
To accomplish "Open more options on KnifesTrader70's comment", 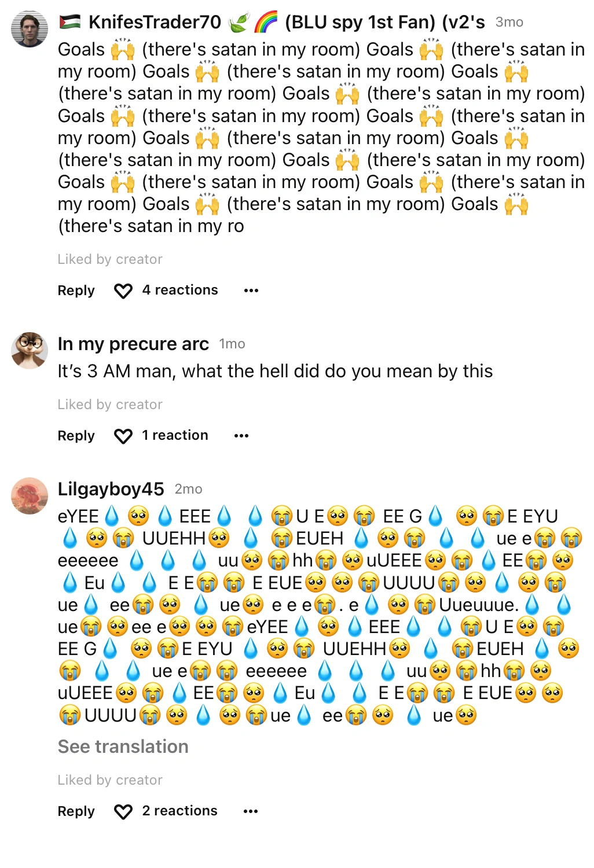I will click(x=251, y=290).
